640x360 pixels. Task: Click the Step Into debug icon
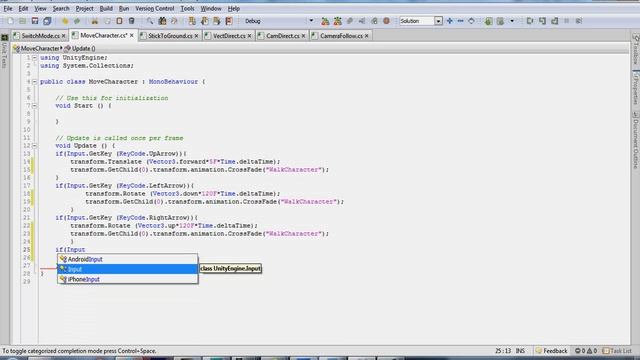[x=542, y=21]
